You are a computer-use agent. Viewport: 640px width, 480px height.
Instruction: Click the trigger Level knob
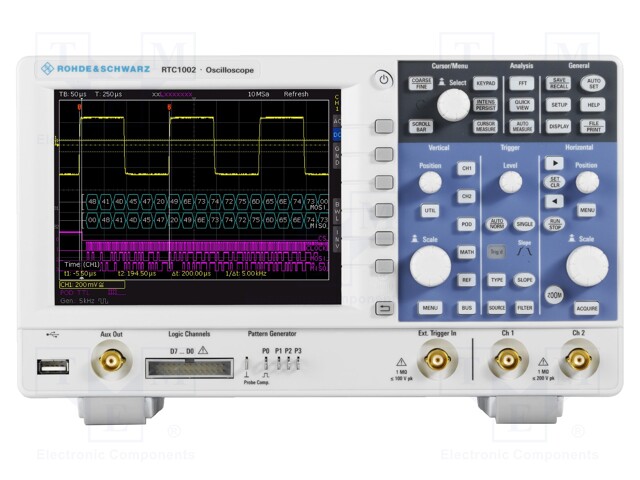click(x=510, y=182)
